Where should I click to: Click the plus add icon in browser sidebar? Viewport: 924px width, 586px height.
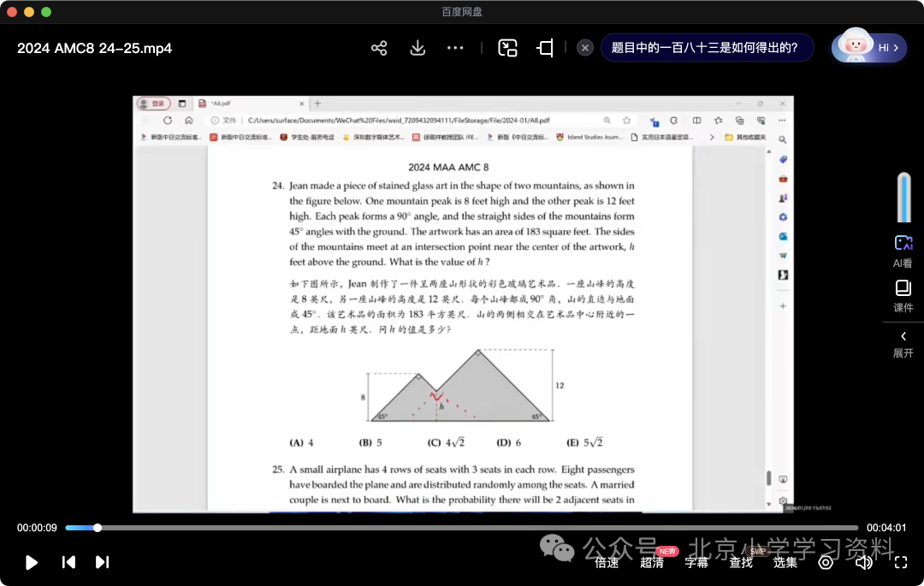783,306
